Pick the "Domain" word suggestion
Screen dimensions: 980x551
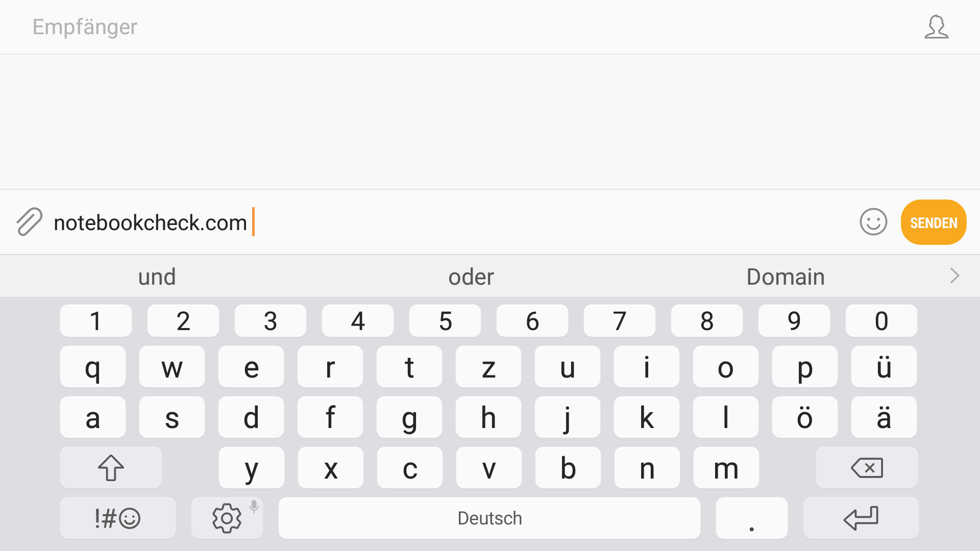pyautogui.click(x=785, y=277)
